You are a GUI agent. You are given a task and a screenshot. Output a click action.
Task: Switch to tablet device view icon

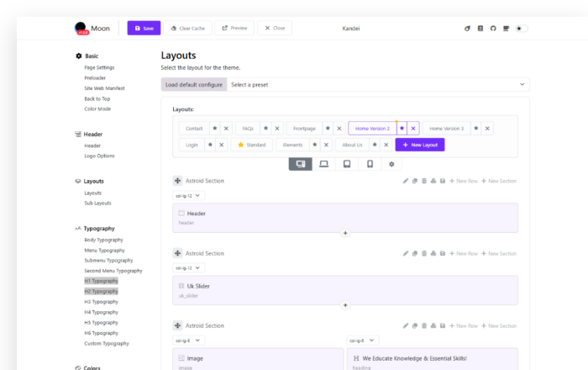tap(347, 164)
